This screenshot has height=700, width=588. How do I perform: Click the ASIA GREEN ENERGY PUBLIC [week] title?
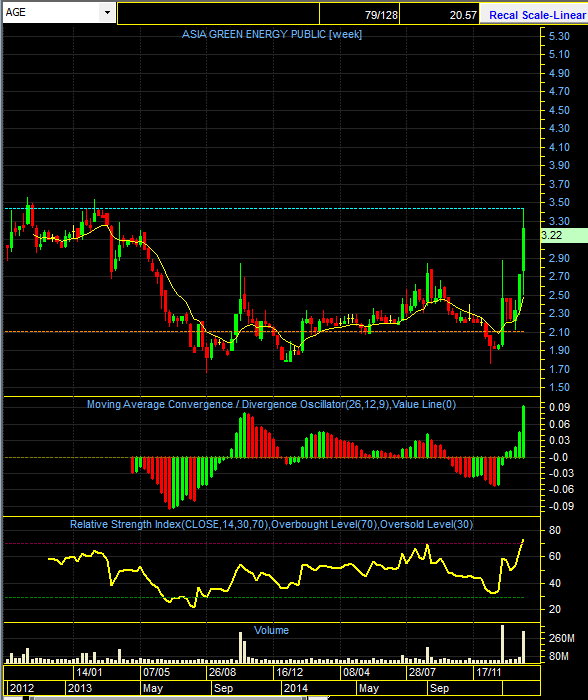(x=272, y=34)
